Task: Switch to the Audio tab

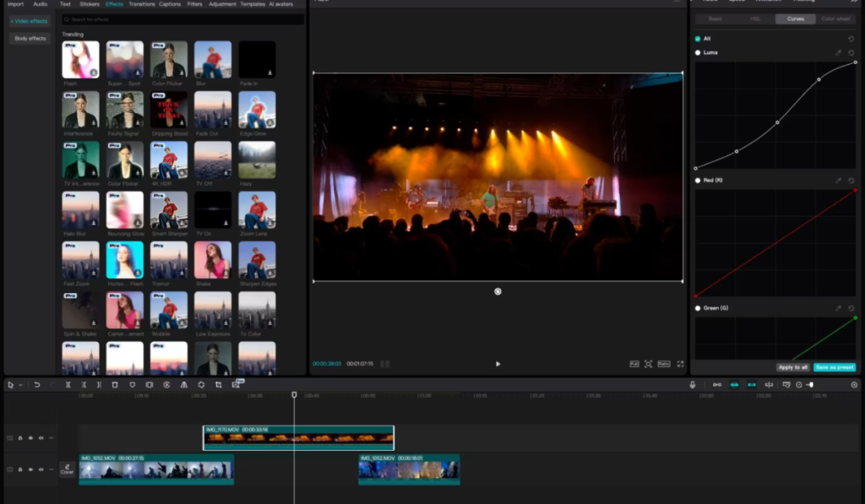Action: point(41,4)
